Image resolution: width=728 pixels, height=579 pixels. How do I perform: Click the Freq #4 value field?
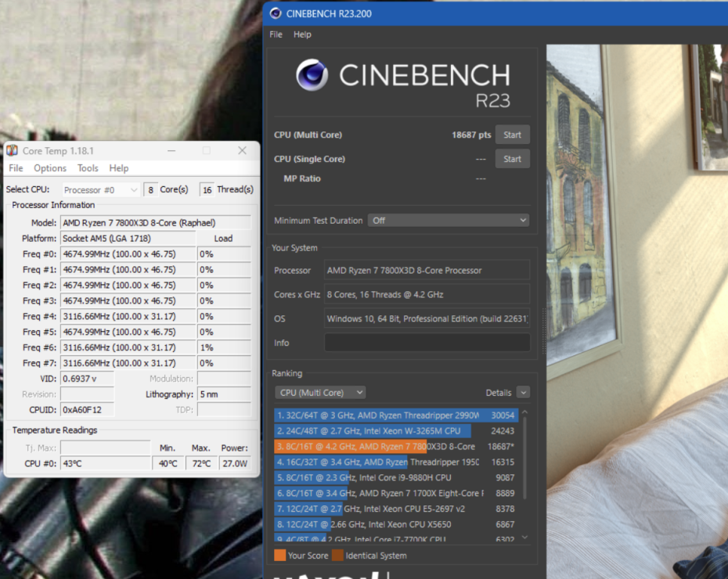click(x=128, y=316)
